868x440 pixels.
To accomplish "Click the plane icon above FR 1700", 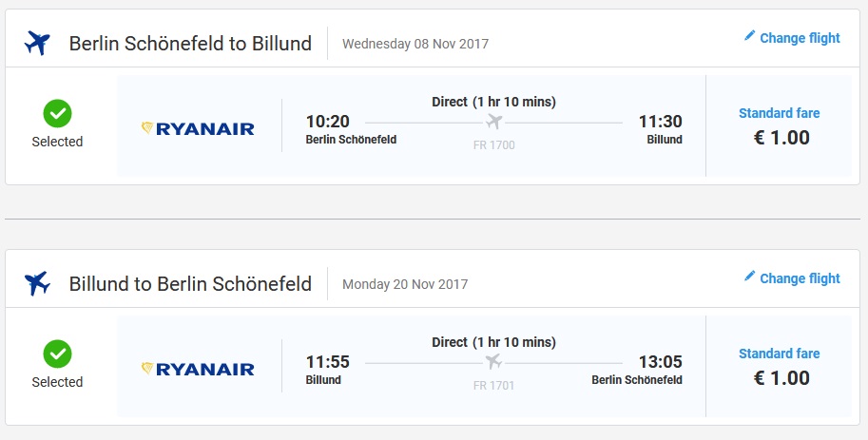I will (493, 122).
